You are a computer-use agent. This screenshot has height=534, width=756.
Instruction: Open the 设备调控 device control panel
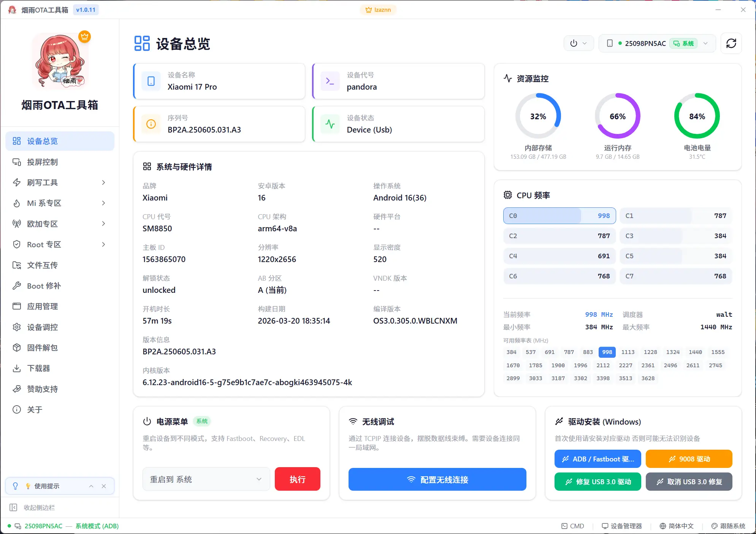click(42, 327)
